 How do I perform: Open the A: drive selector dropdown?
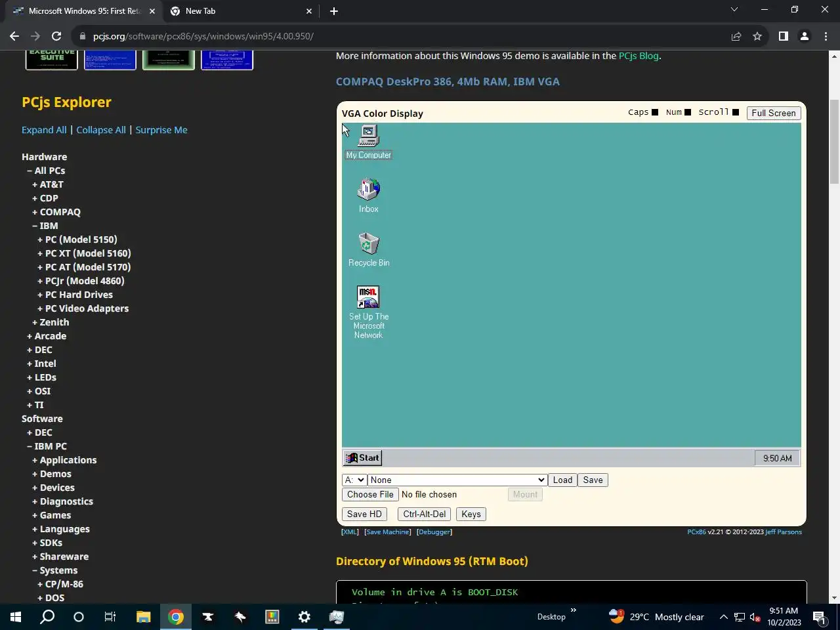click(354, 480)
